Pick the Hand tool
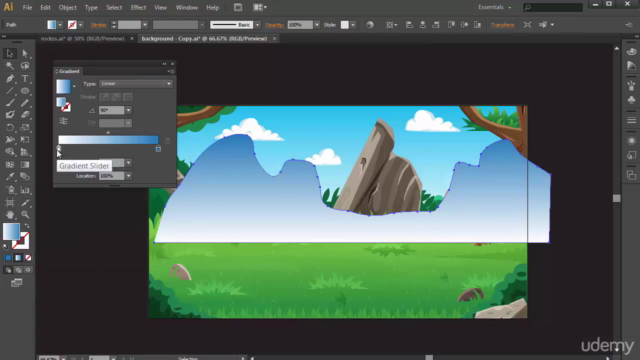The height and width of the screenshot is (360, 640). [10, 214]
